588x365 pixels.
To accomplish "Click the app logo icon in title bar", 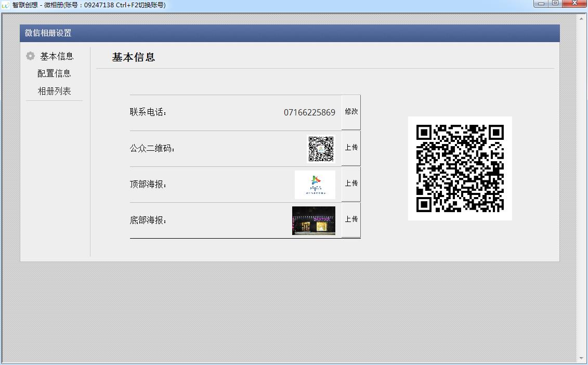I will pos(5,5).
